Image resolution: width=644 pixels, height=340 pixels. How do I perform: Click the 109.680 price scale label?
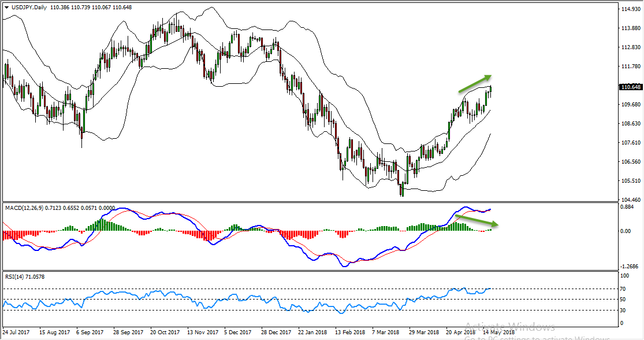coord(632,105)
